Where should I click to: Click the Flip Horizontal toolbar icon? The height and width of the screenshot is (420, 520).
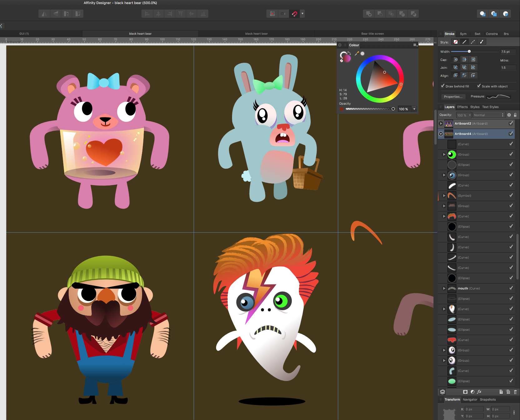click(44, 14)
